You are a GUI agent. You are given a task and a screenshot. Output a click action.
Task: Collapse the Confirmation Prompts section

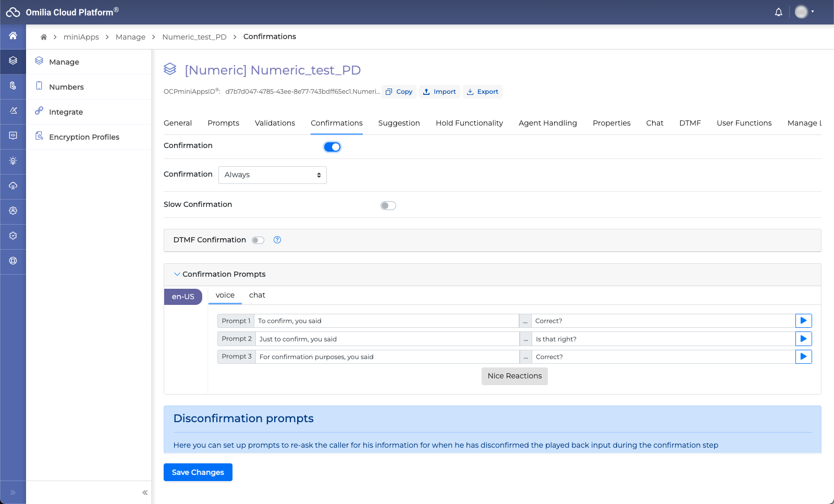coord(177,274)
